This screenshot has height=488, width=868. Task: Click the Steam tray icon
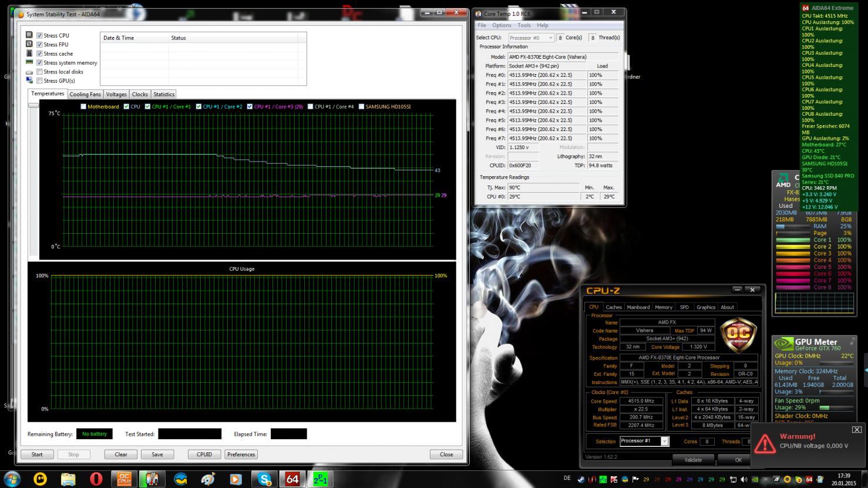581,479
